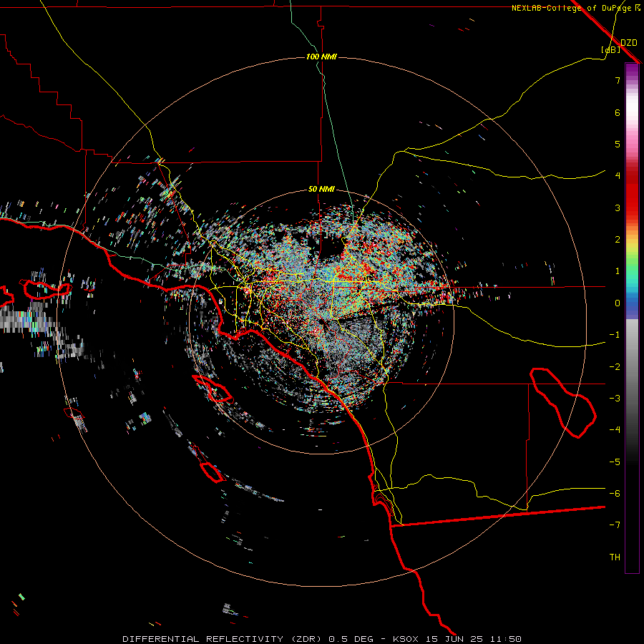Click the -3 dB value on color scale
Image resolution: width=644 pixels, height=644 pixels.
point(615,399)
